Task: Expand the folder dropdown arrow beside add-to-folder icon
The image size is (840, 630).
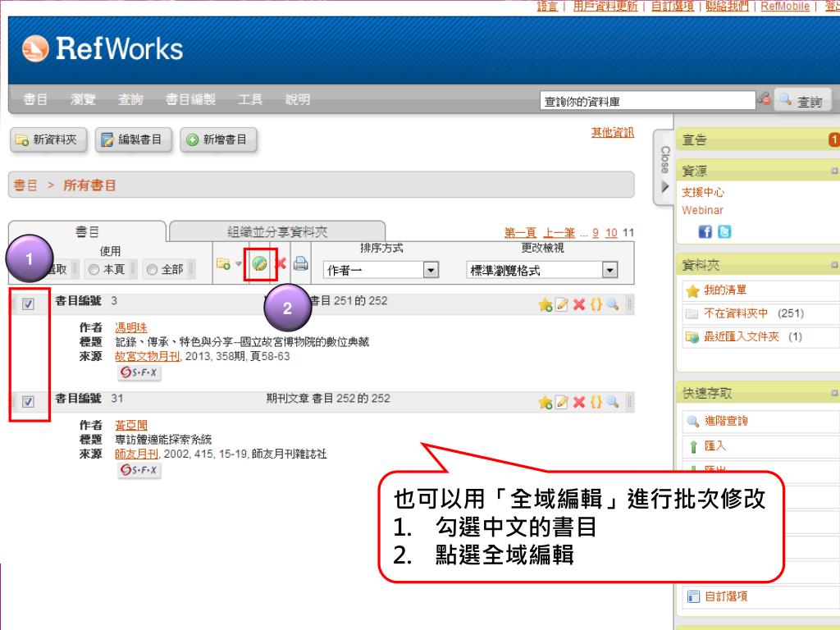Action: coord(239,263)
